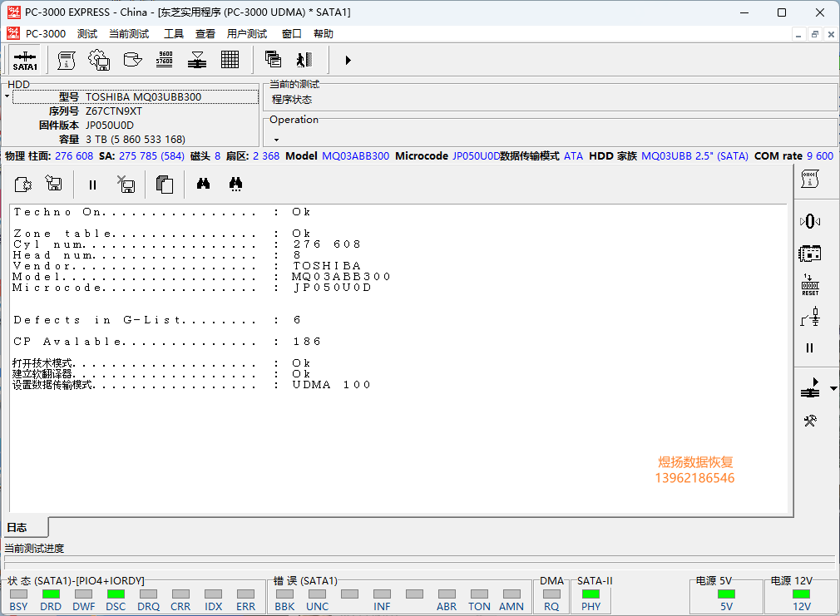Image resolution: width=840 pixels, height=616 pixels.
Task: Select the SATA1 port icon in toolbar
Action: click(x=25, y=60)
